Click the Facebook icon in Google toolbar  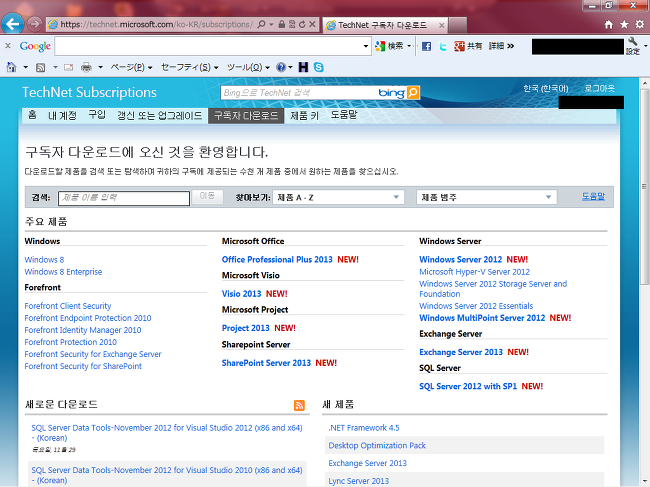[426, 46]
